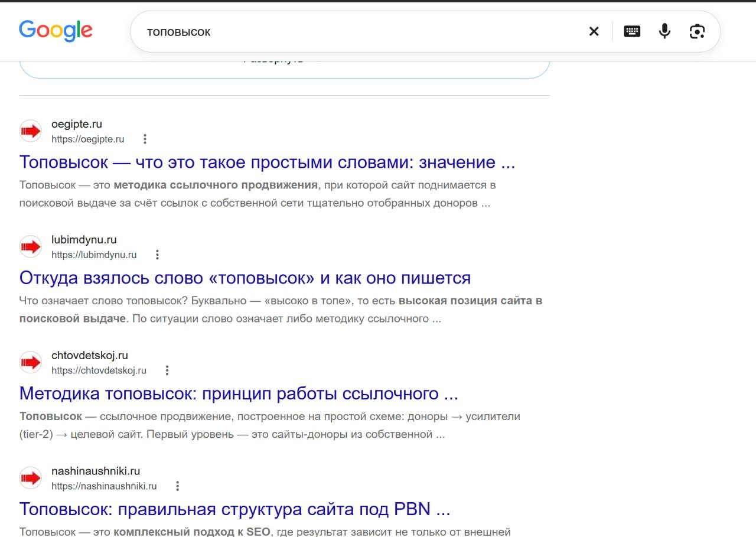The width and height of the screenshot is (756, 537).
Task: Click the https://lubimdynu.ru URL text
Action: point(94,255)
